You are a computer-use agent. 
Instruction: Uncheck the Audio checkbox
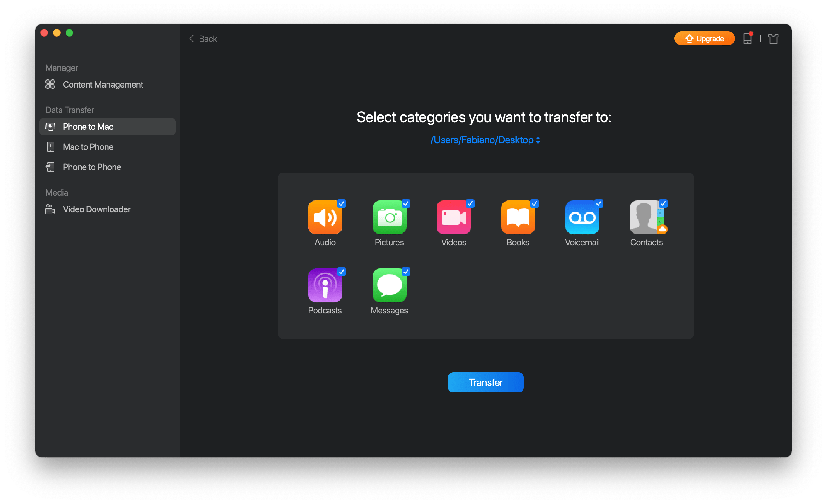[x=342, y=203]
